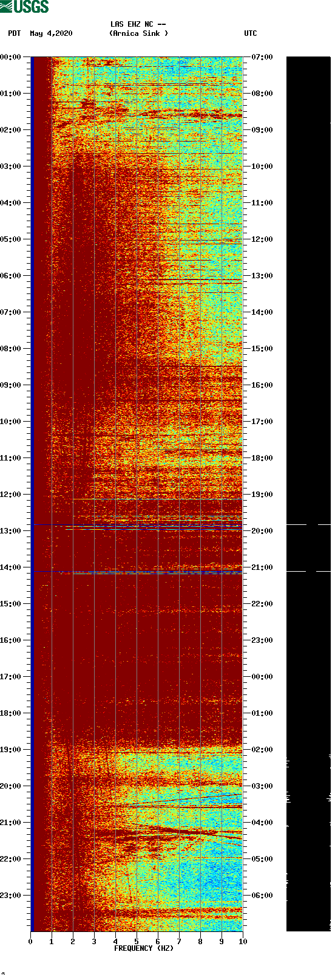Click the 00:00 label on UTC axis
Image resolution: width=335 pixels, height=980 pixels.
coord(262,677)
